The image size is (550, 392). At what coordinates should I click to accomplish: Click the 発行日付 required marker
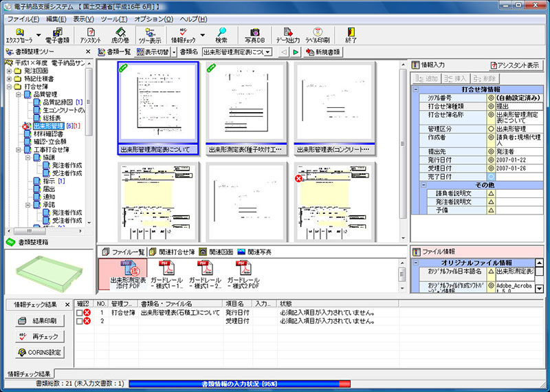(491, 160)
